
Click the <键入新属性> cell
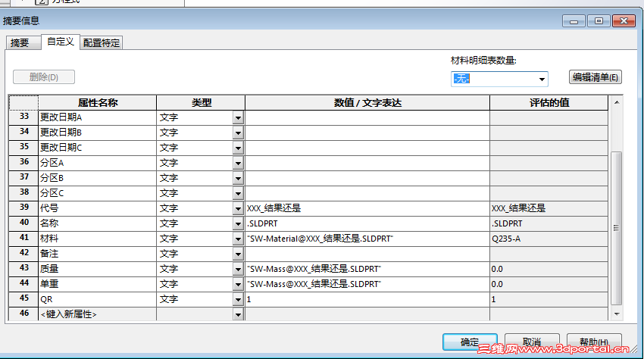click(x=97, y=314)
